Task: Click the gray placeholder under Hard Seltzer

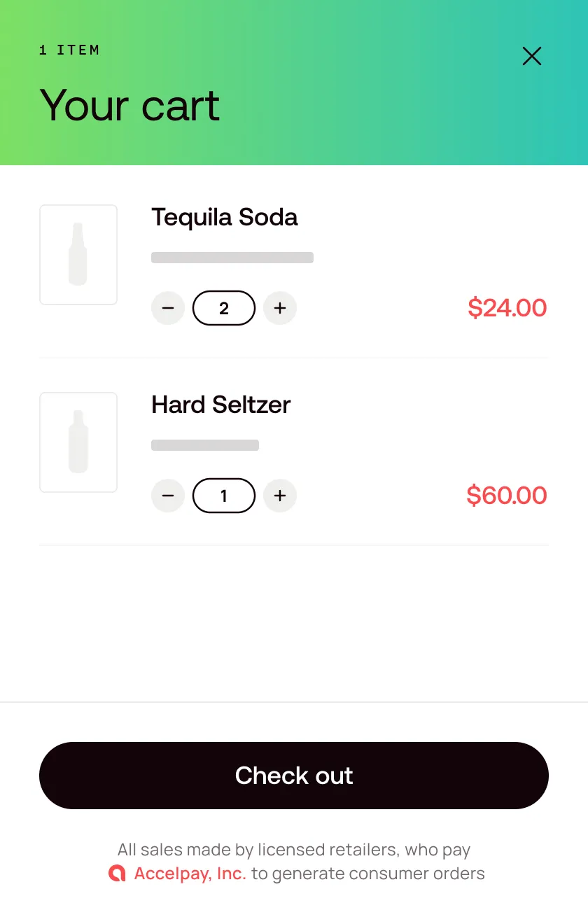Action: pyautogui.click(x=205, y=445)
